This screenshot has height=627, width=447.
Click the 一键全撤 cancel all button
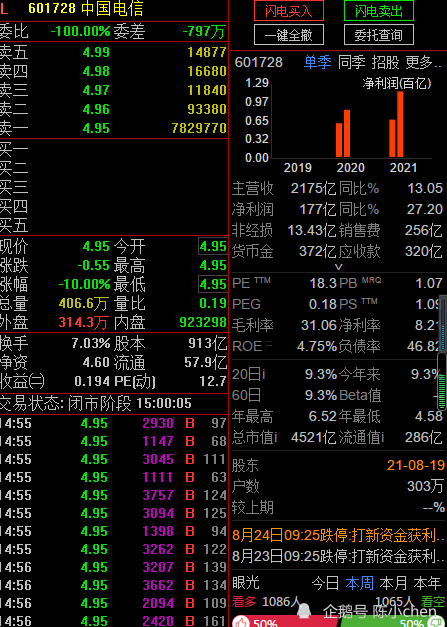(x=289, y=35)
